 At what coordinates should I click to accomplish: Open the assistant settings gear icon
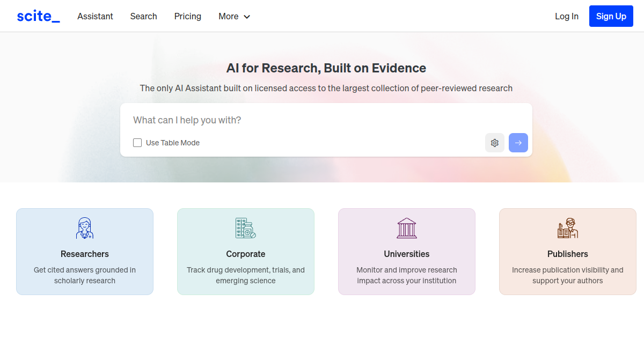(495, 143)
